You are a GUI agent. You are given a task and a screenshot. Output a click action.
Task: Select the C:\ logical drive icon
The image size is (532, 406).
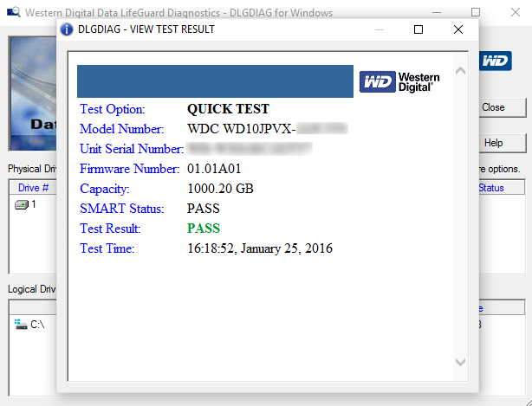pyautogui.click(x=21, y=324)
